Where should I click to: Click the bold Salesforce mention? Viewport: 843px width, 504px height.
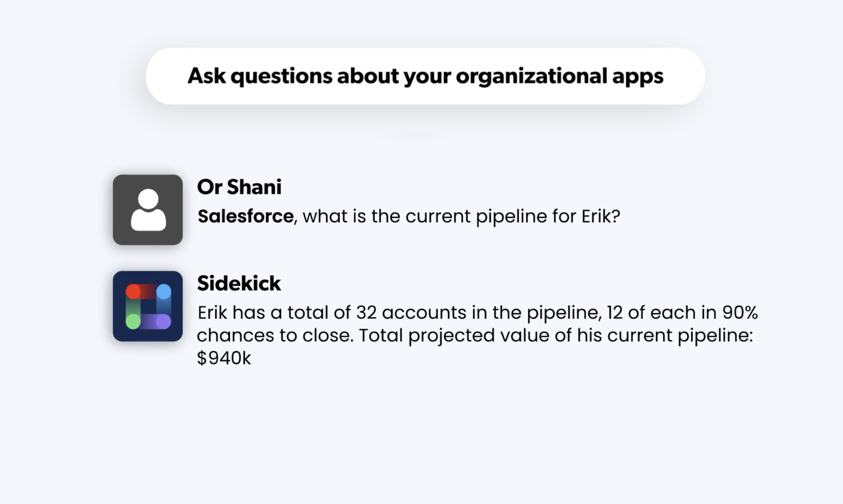click(x=245, y=216)
